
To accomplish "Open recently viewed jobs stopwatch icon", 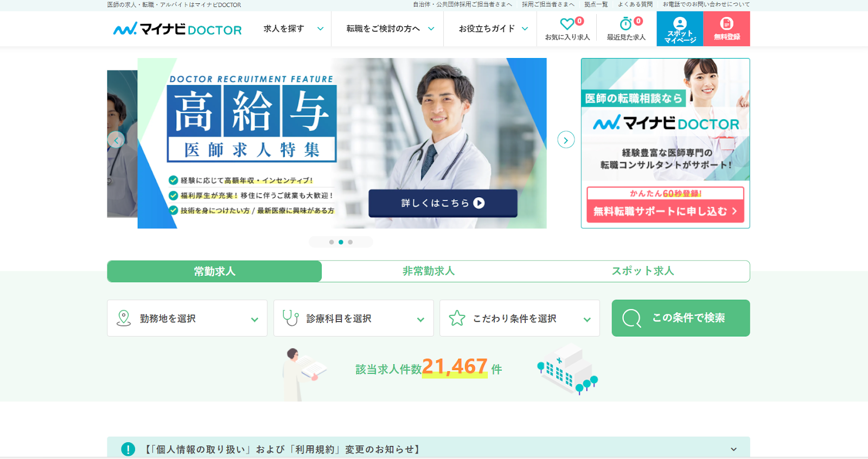I will [626, 24].
